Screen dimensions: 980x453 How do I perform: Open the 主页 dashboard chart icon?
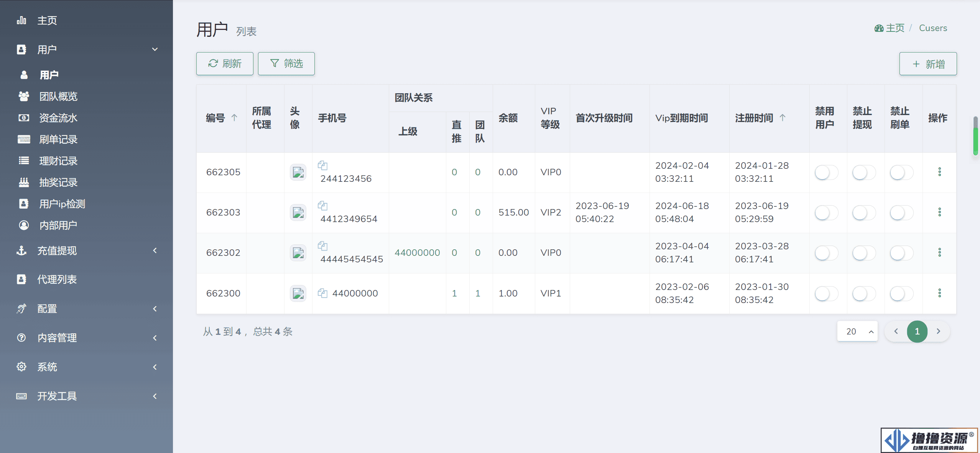(21, 20)
